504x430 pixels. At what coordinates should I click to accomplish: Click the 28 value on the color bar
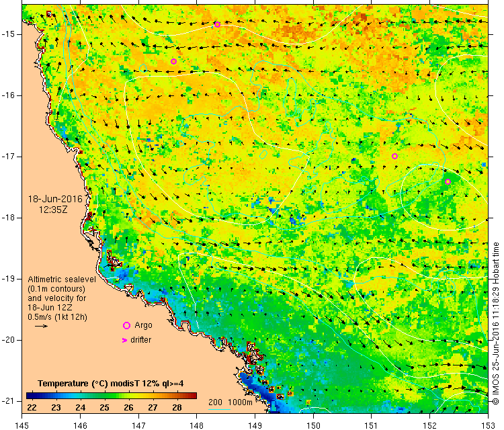pos(177,408)
